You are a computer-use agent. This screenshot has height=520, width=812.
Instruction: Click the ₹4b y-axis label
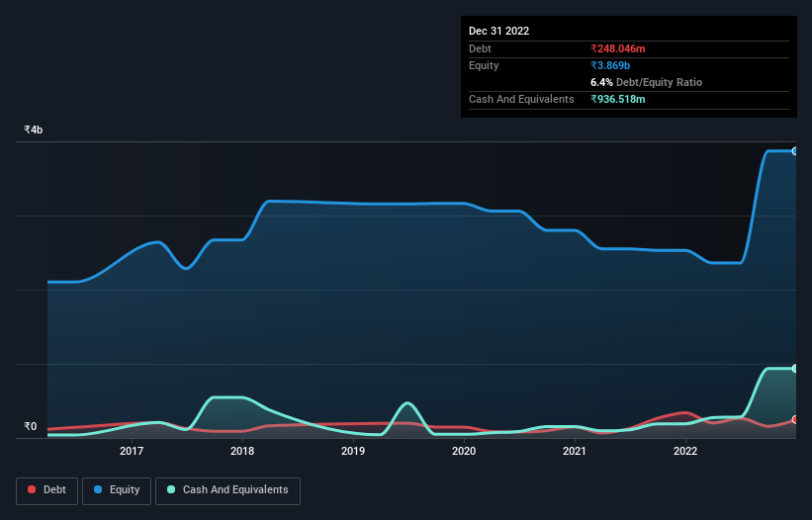(x=34, y=130)
